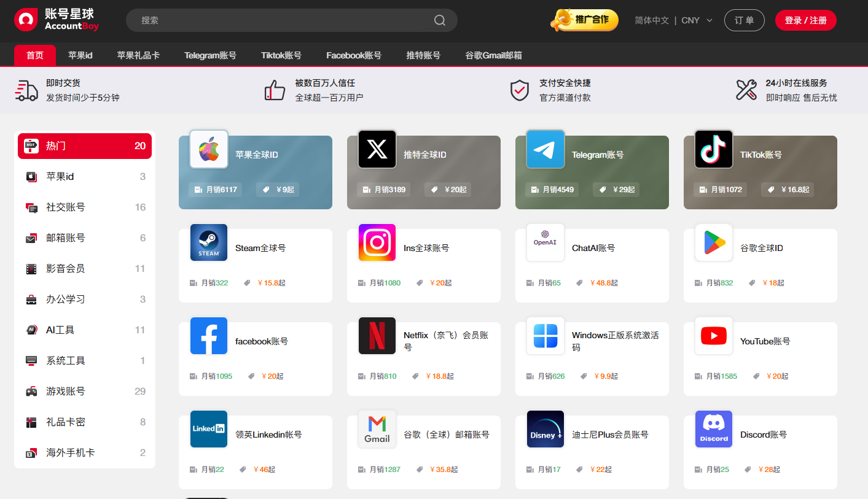Open the X Twitter global ID icon
This screenshot has width=868, height=499.
[377, 149]
